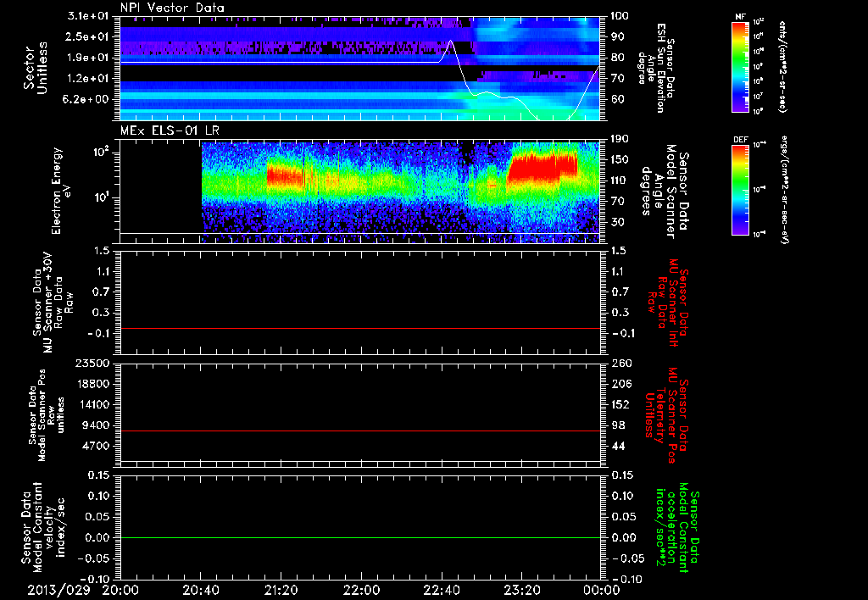Viewport: 868px width, 600px height.
Task: Click the "9400" scanner position tick label
Action: [96, 425]
